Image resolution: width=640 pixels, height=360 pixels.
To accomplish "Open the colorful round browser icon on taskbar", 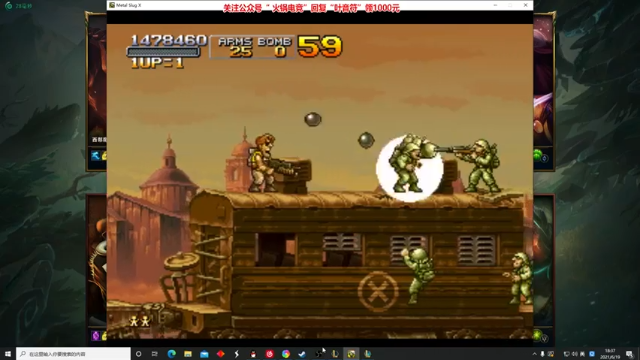I will point(286,354).
